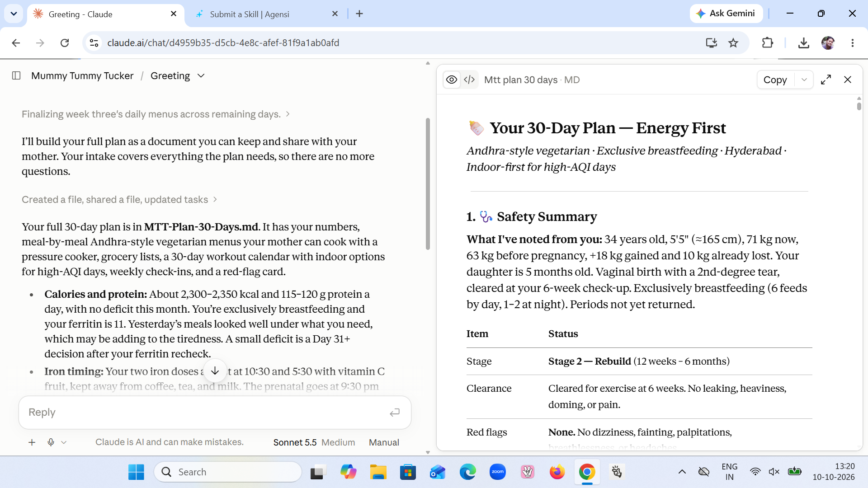Click the artifact panel scrollbar thumb

point(859,106)
